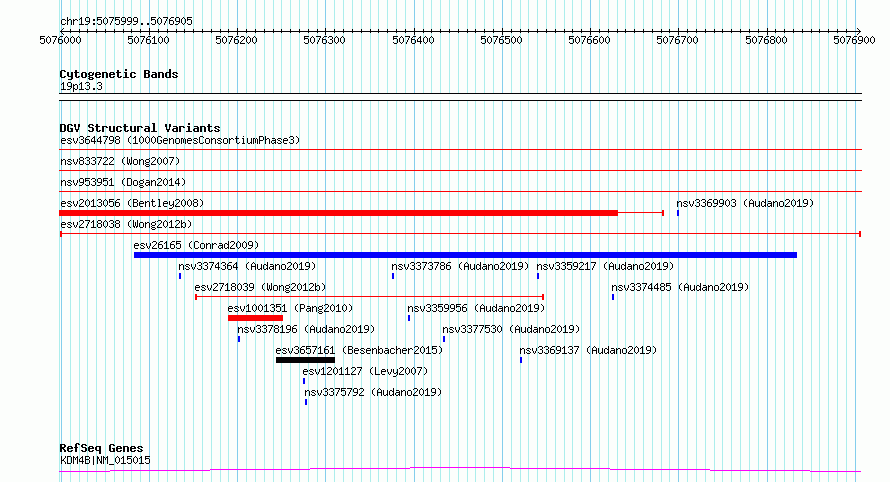This screenshot has height=482, width=890.
Task: Click the thick red bar of esv2013056
Action: click(338, 213)
